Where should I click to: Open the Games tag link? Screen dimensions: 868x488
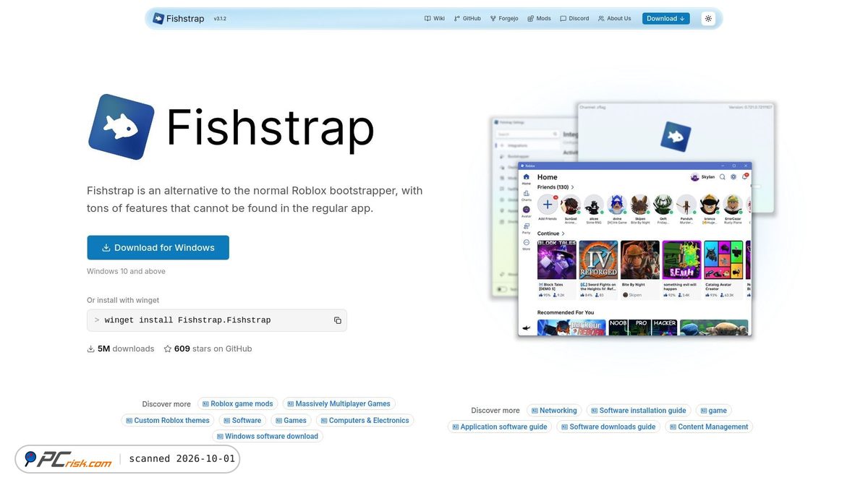point(289,420)
